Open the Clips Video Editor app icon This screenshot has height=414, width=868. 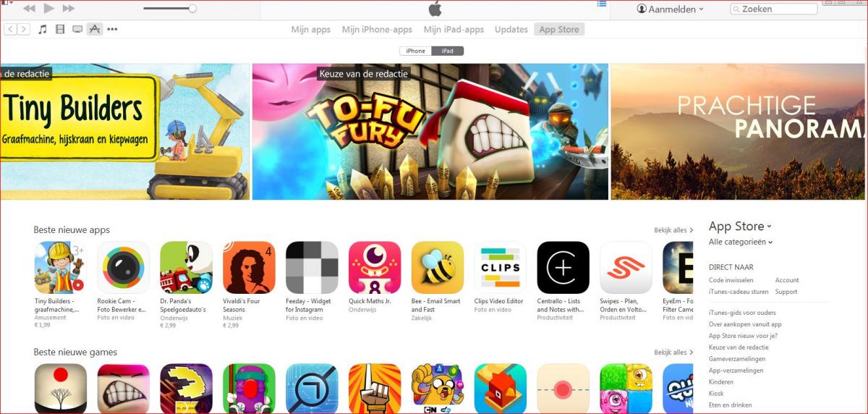tap(501, 267)
